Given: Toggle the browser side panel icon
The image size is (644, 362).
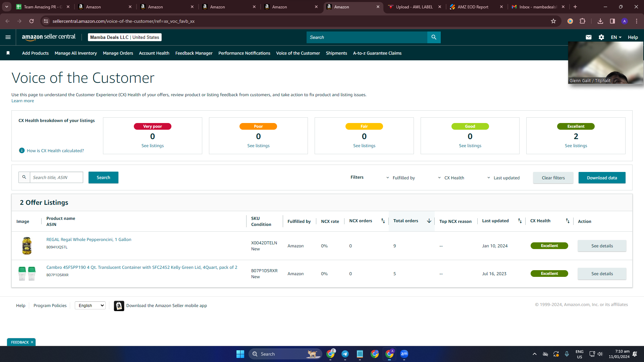Looking at the screenshot, I should pos(612,21).
